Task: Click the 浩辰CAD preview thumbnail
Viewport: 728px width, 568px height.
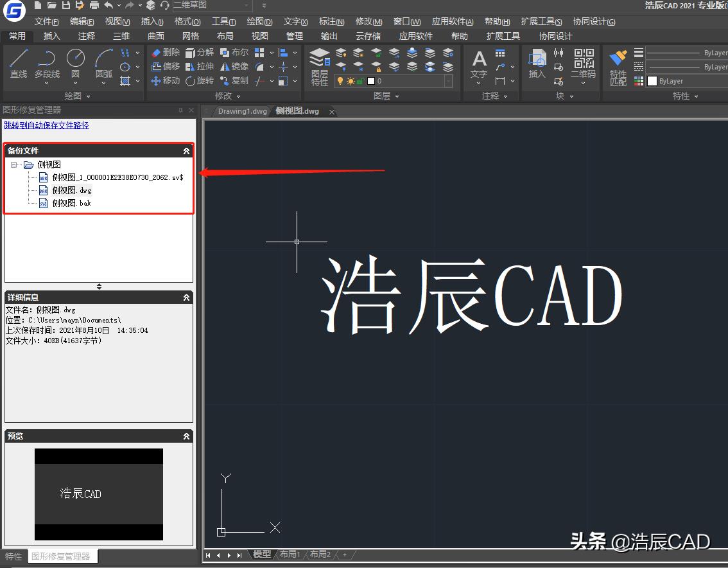Action: point(98,494)
